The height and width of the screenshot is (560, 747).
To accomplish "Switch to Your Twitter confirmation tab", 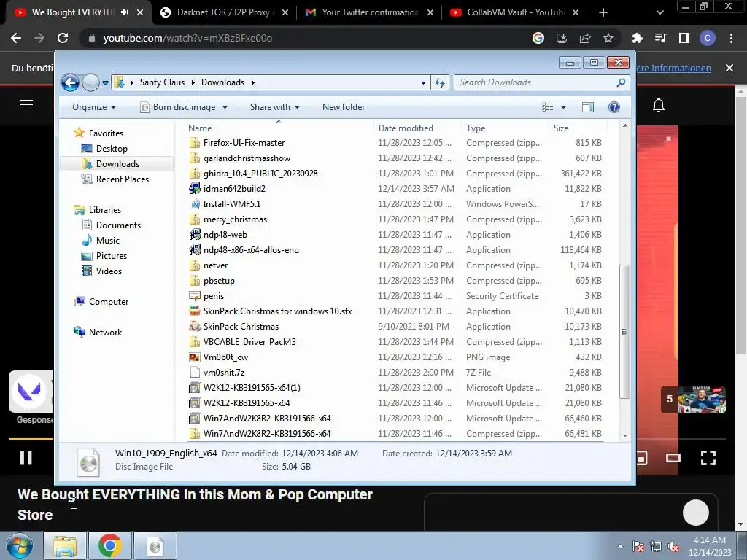I will click(x=369, y=12).
